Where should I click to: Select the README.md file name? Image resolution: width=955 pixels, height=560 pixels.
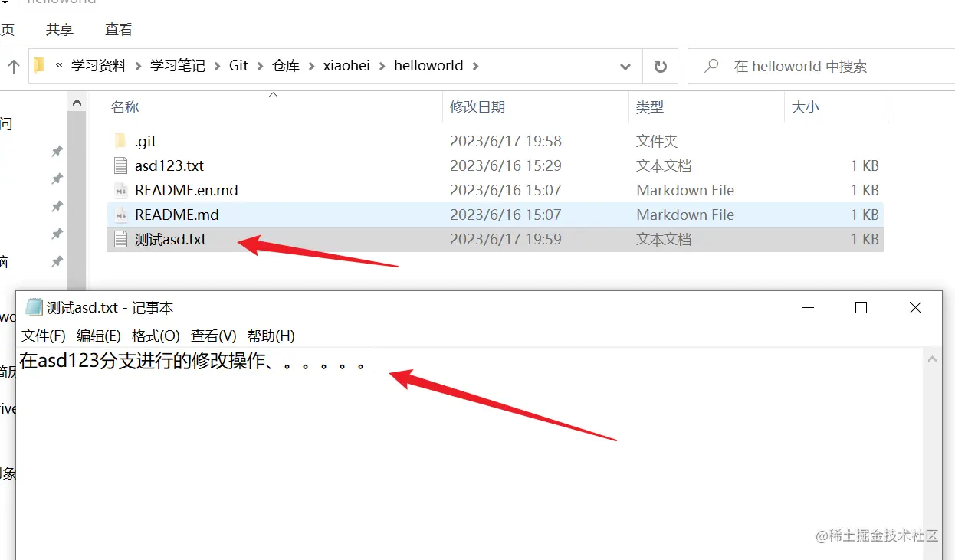(177, 215)
